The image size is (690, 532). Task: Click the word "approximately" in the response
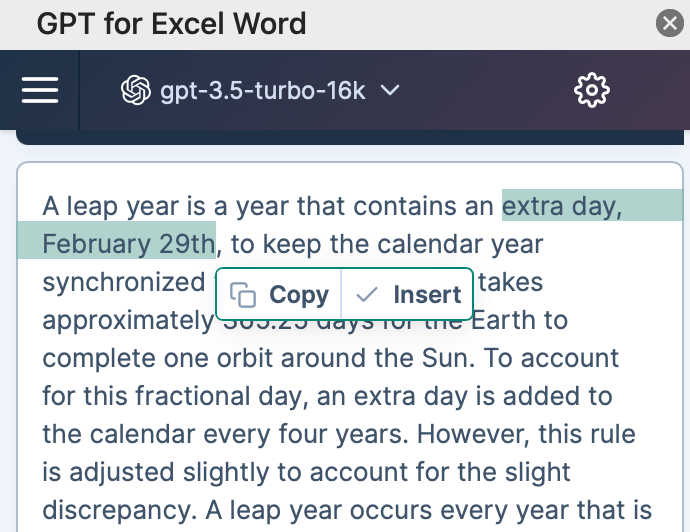click(128, 321)
